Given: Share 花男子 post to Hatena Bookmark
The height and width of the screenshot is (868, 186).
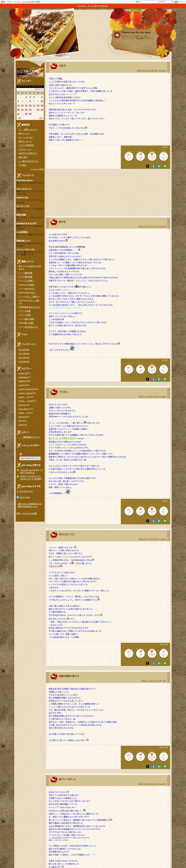Looking at the screenshot, I should click(159, 166).
